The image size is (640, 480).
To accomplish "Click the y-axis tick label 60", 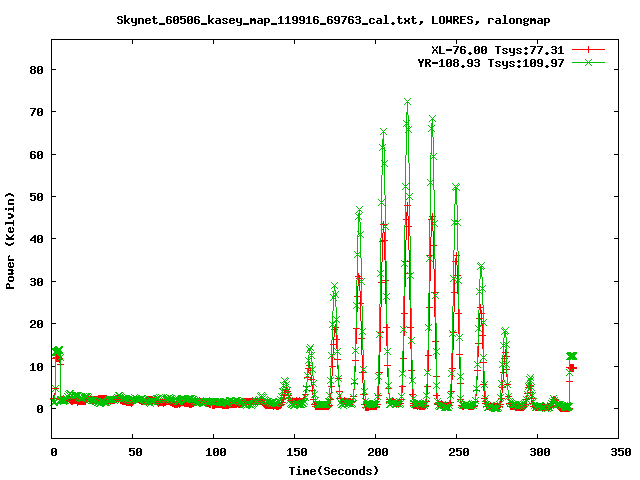I will [36, 155].
